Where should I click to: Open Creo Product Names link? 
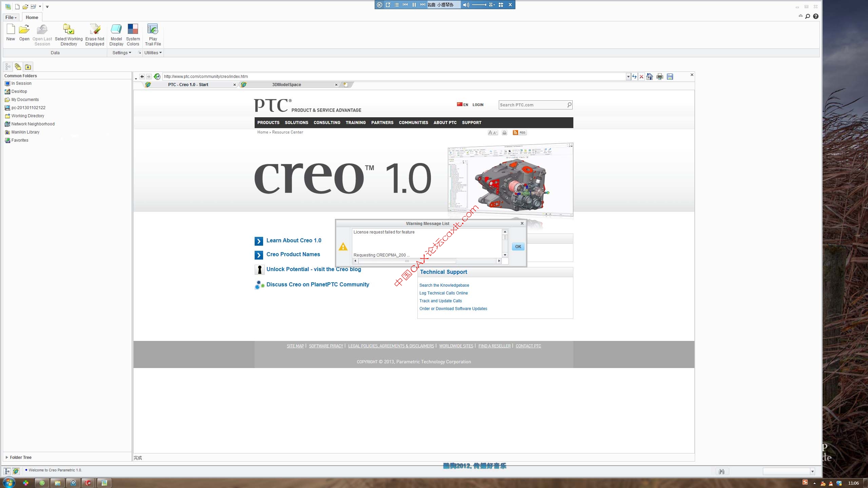click(x=293, y=255)
